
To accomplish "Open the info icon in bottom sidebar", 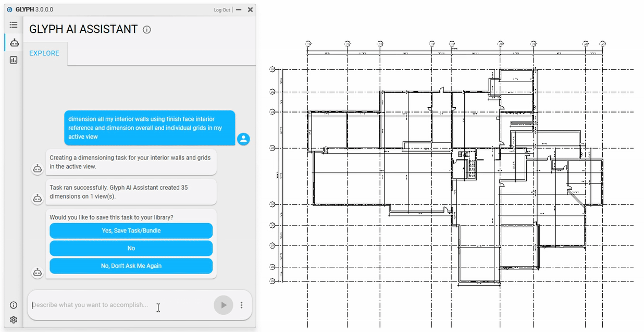I will tap(14, 305).
